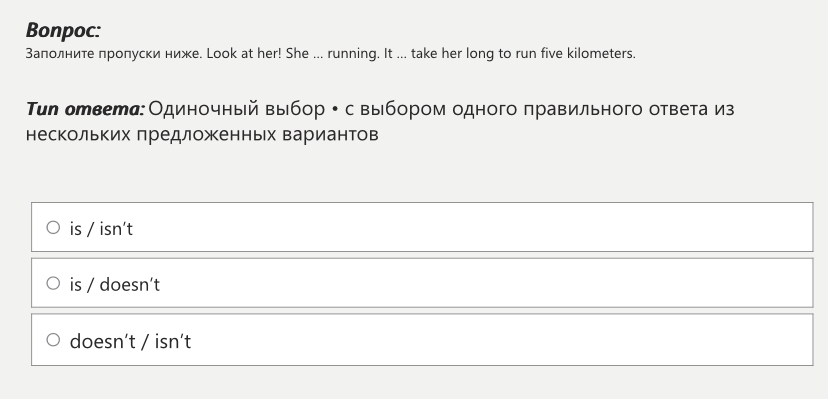Select the "is / isn't" radio button
This screenshot has width=828, height=399.
(x=53, y=227)
